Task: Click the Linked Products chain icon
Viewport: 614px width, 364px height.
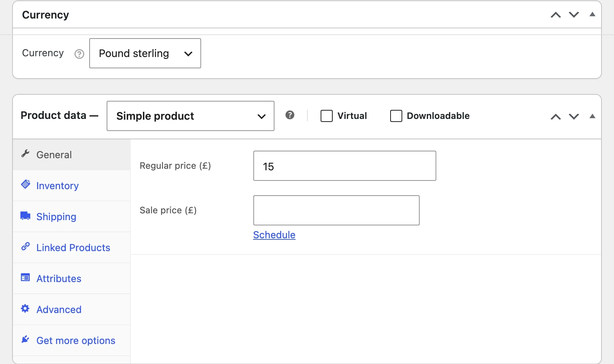Action: point(25,247)
